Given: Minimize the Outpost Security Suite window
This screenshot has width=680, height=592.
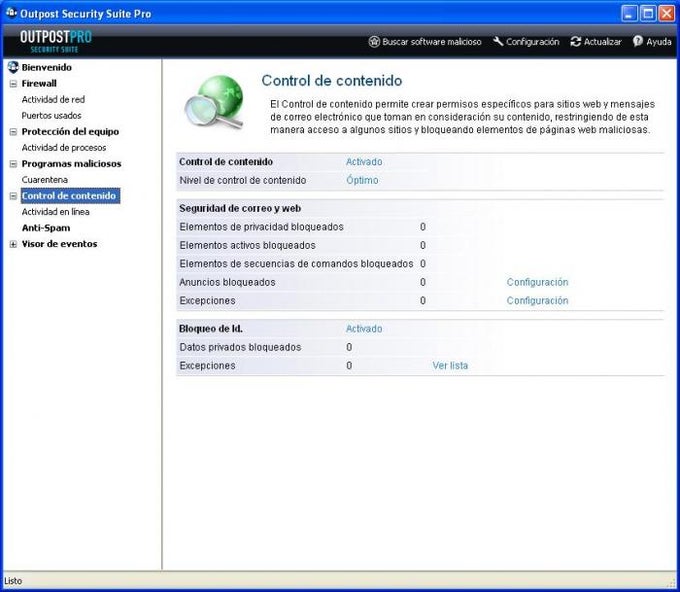Looking at the screenshot, I should pyautogui.click(x=629, y=13).
